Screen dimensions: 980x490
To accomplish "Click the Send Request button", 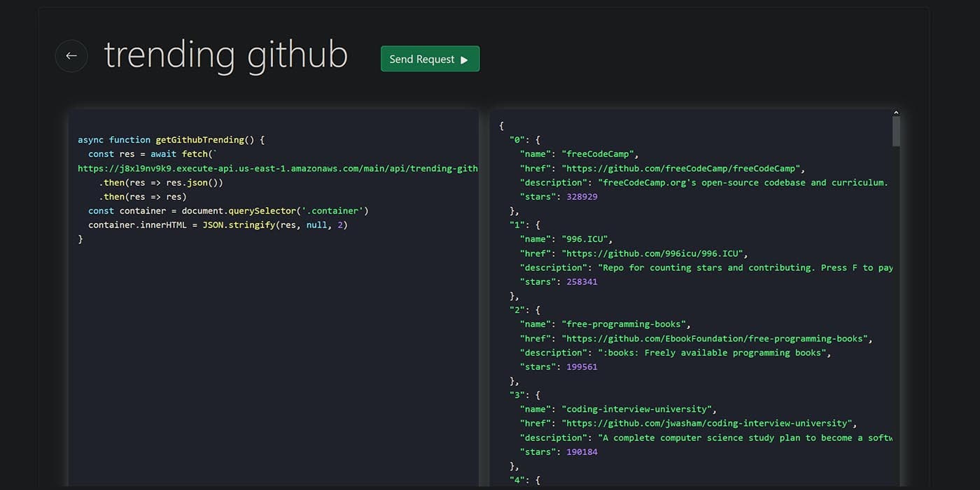I will [x=430, y=59].
